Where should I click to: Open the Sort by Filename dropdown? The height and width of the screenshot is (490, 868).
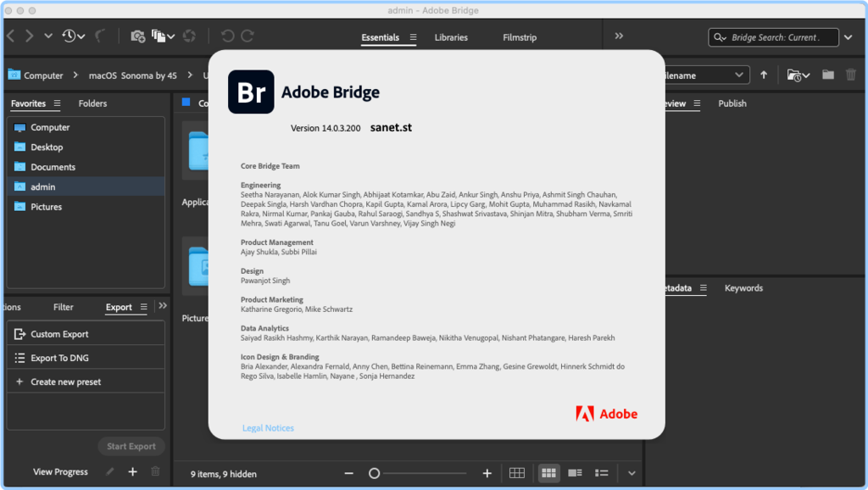point(708,75)
